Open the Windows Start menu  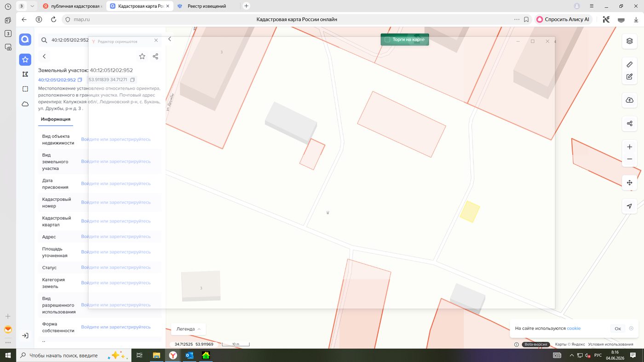pos(8,355)
